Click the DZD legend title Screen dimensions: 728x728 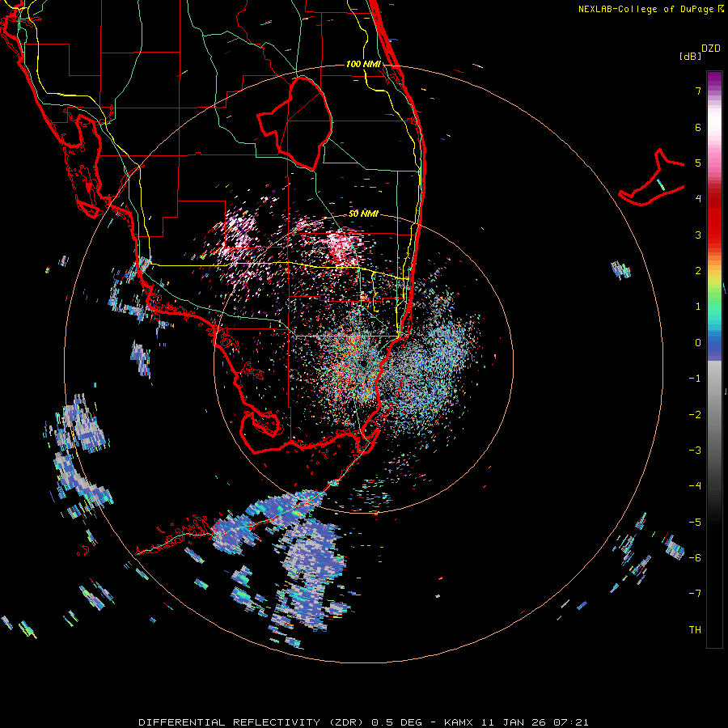click(x=711, y=49)
